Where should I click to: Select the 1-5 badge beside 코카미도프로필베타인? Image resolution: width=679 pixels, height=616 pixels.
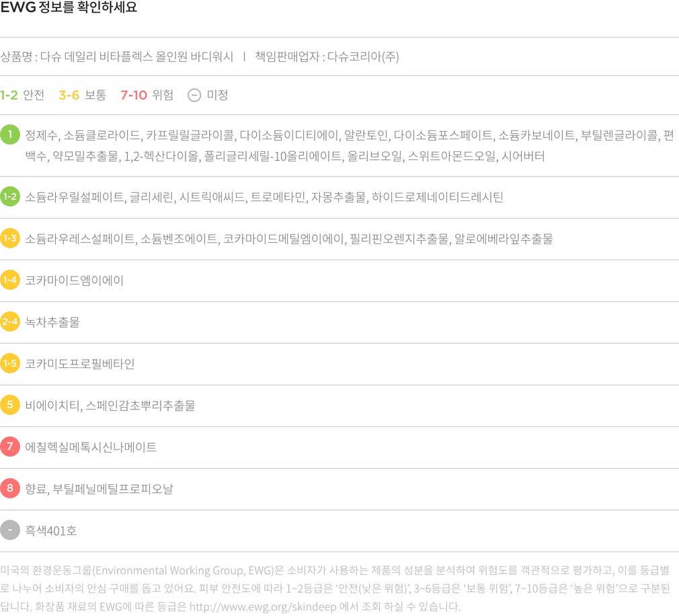click(x=10, y=363)
